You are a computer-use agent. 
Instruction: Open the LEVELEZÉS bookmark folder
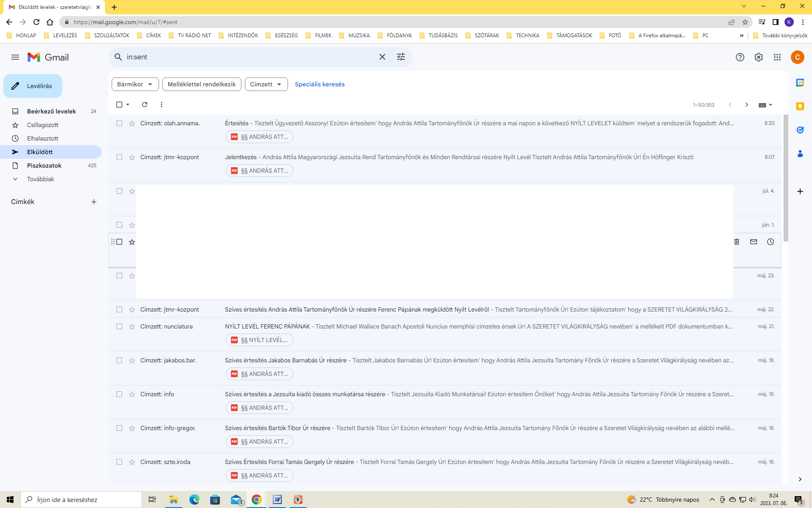coord(61,36)
